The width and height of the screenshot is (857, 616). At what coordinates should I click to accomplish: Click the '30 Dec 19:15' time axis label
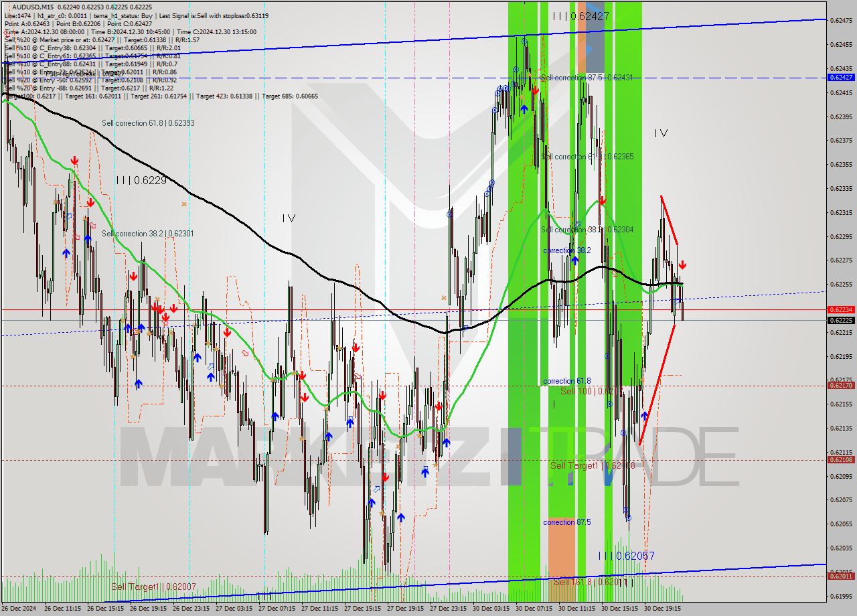click(662, 609)
